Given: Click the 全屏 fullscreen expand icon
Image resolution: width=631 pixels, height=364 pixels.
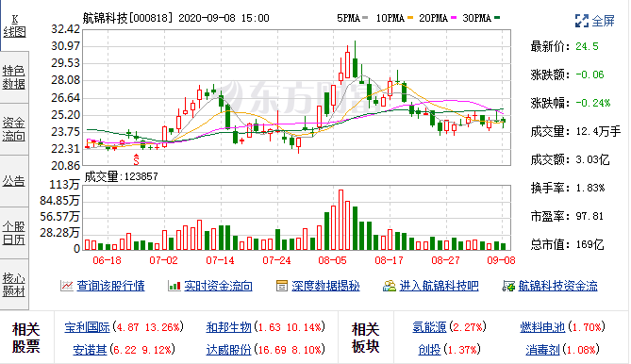Looking at the screenshot, I should (x=582, y=21).
